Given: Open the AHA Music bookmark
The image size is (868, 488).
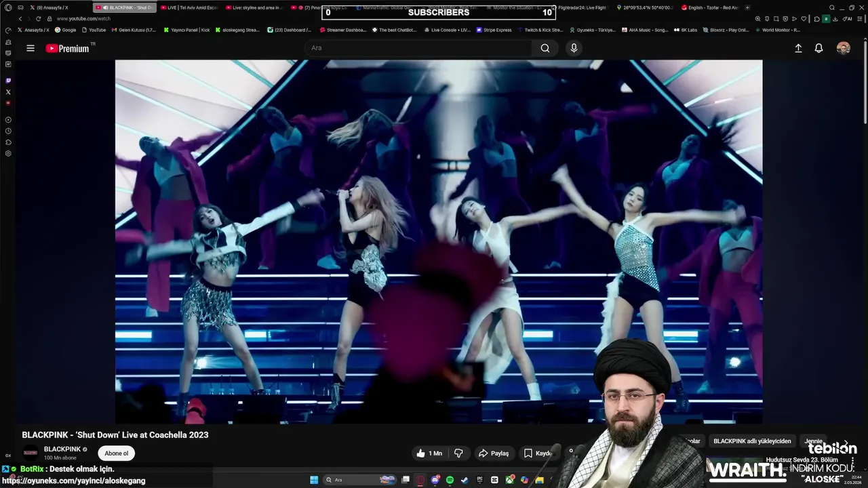Looking at the screenshot, I should [644, 30].
